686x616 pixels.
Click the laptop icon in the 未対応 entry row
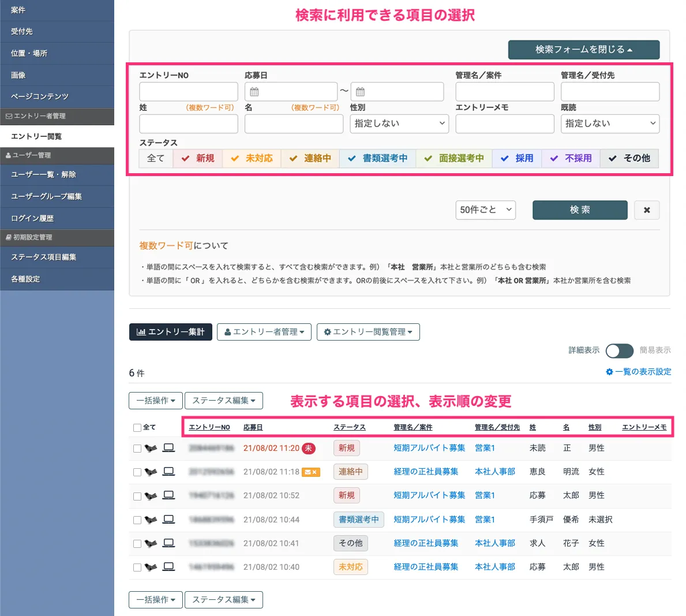(168, 566)
